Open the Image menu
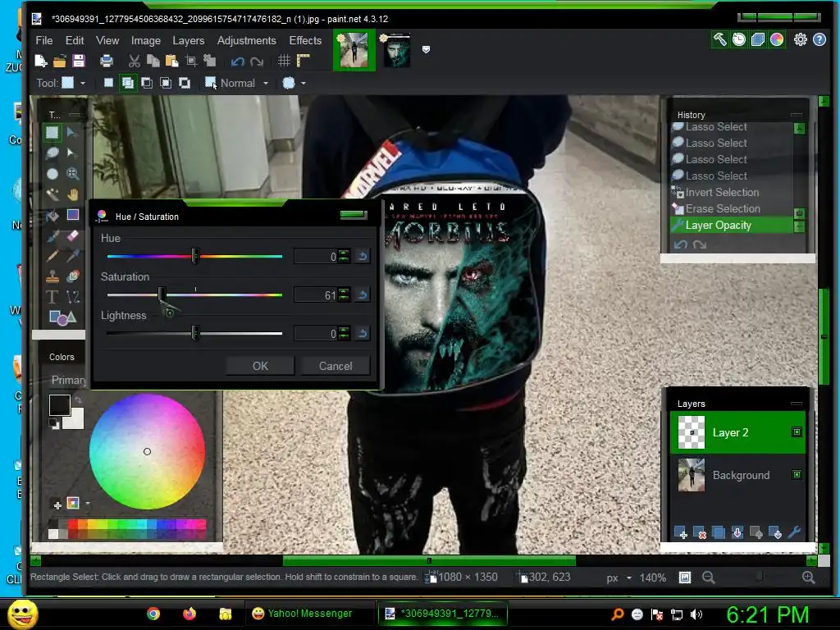This screenshot has width=840, height=630. pyautogui.click(x=146, y=40)
